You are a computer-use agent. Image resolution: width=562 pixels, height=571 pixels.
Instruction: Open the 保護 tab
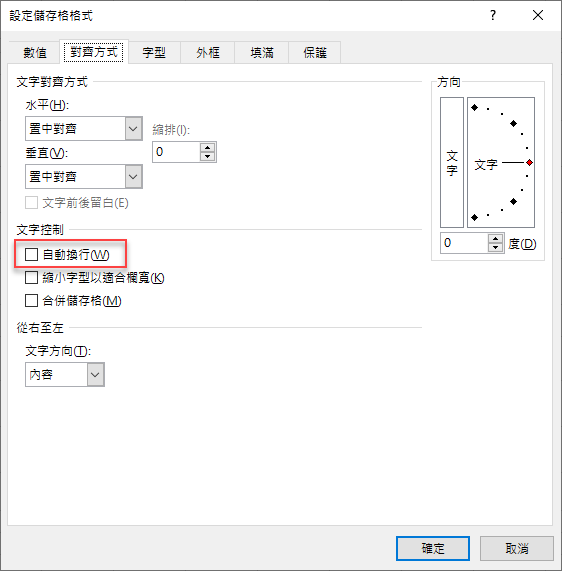tap(315, 52)
